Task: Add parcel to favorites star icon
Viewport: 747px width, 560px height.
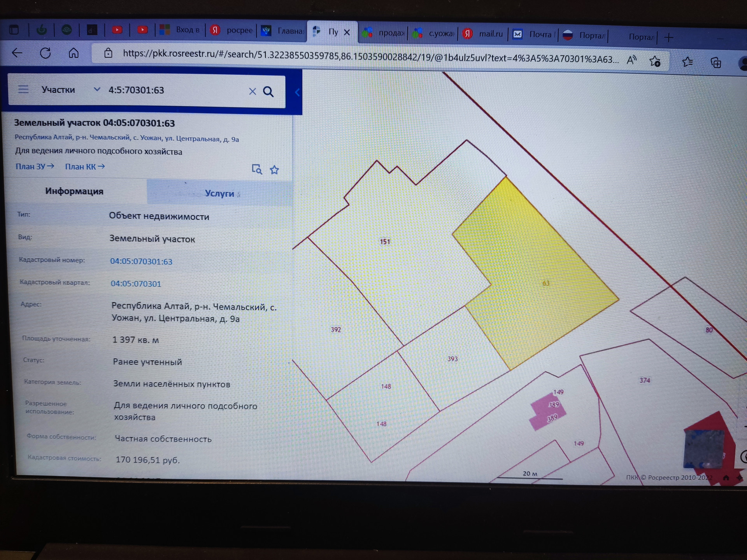Action: click(x=274, y=170)
